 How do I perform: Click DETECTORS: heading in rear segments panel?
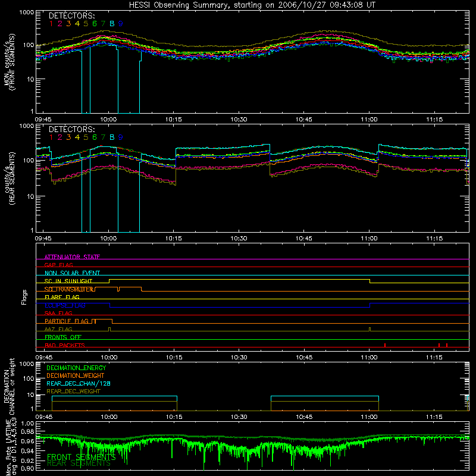72,129
